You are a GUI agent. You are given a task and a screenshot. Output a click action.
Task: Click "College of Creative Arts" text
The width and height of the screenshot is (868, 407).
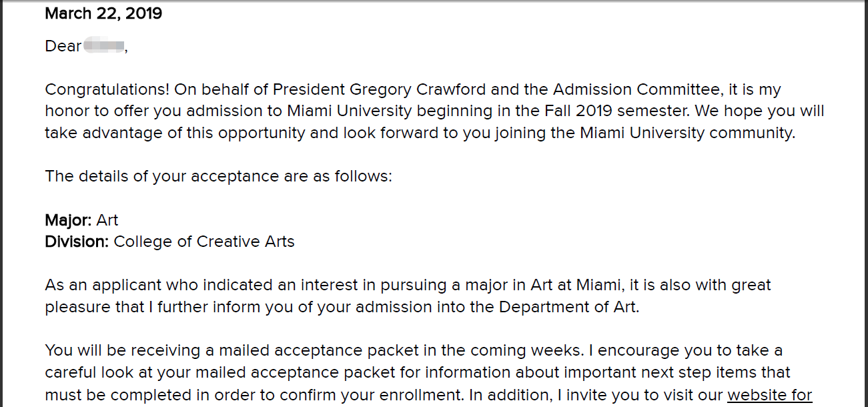click(204, 242)
